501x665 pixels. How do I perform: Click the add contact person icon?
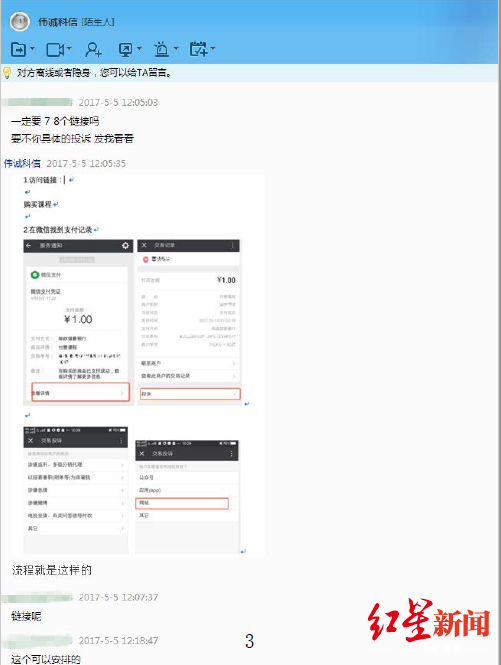point(93,50)
